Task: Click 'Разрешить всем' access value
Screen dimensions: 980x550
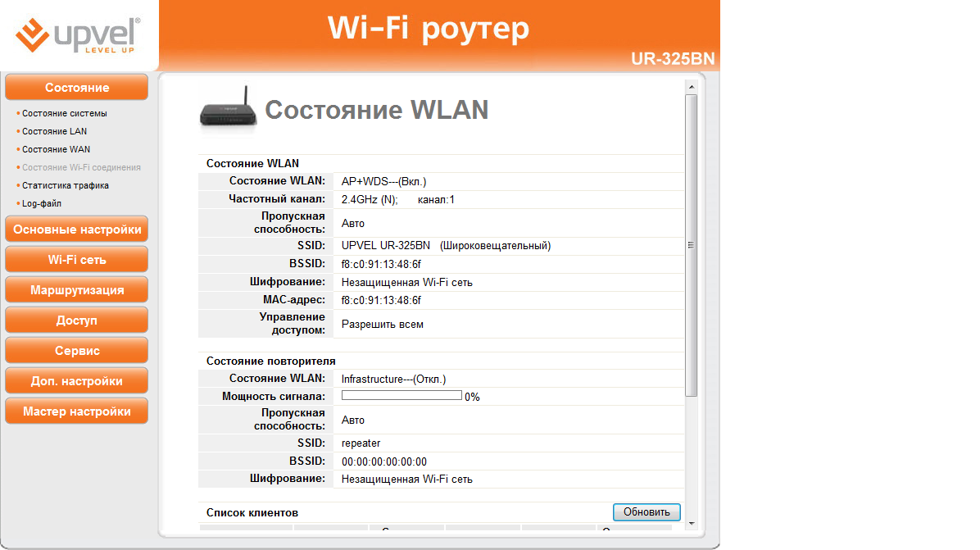Action: tap(383, 325)
